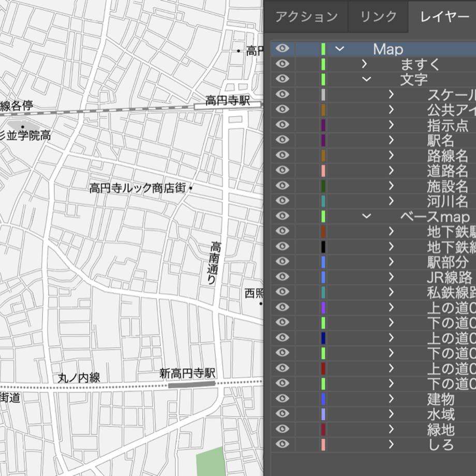Hide the Map layer with its eye icon
This screenshot has width=476, height=476.
tap(282, 48)
